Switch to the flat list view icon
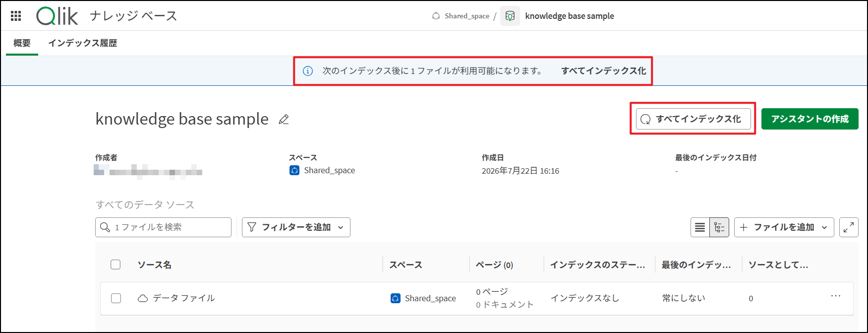The image size is (868, 333). click(x=700, y=227)
